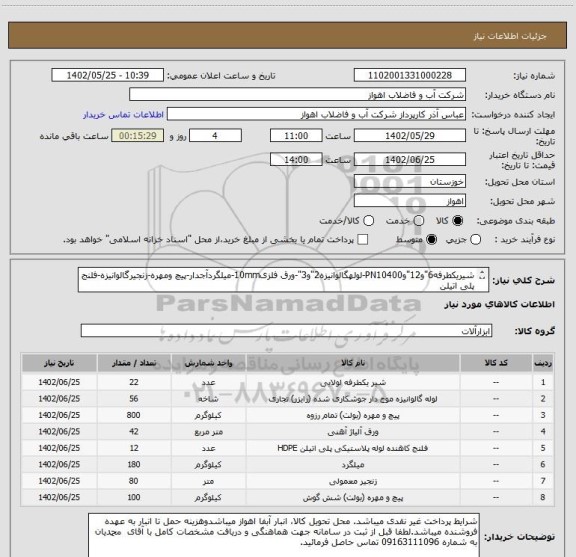Screen dimensions: 576x557
Task: Click the row ورق آلیاژ آهنی
Action: 287,432
